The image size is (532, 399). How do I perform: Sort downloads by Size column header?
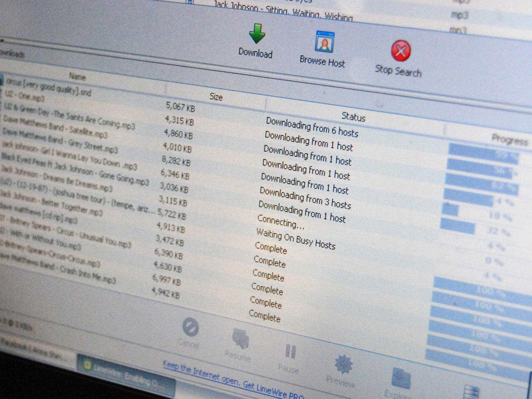pos(216,96)
